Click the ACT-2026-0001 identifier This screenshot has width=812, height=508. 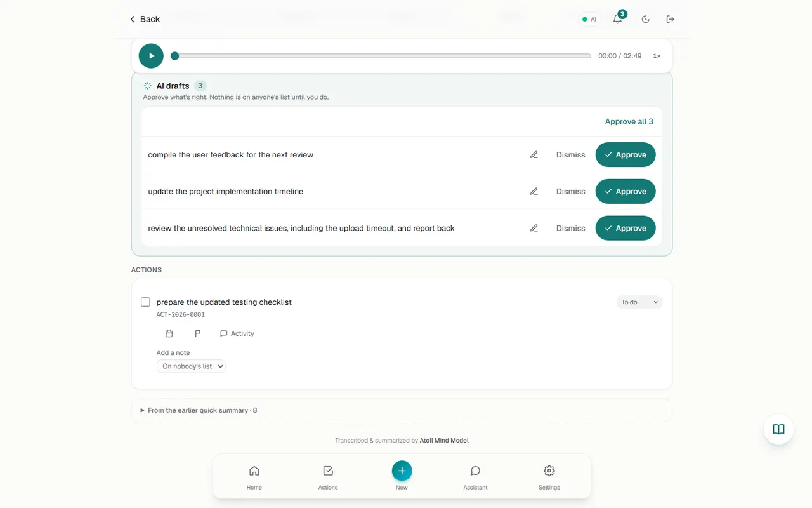181,314
